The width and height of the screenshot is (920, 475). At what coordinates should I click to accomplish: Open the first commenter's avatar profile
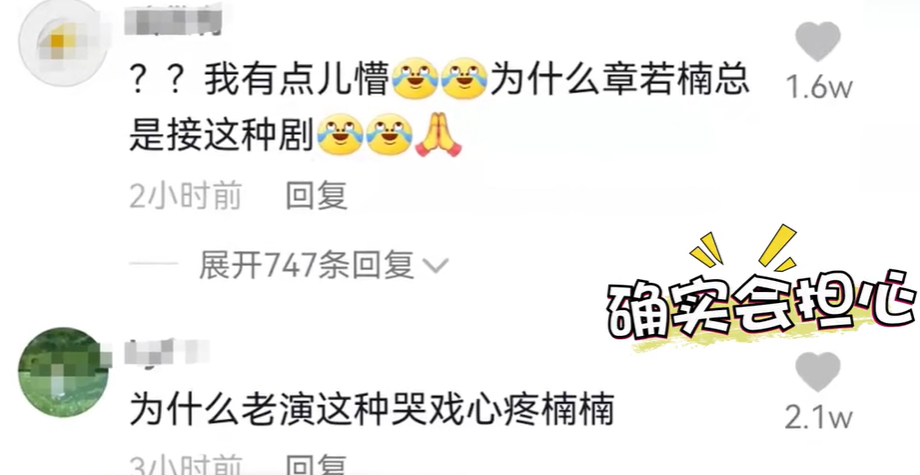pos(62,42)
